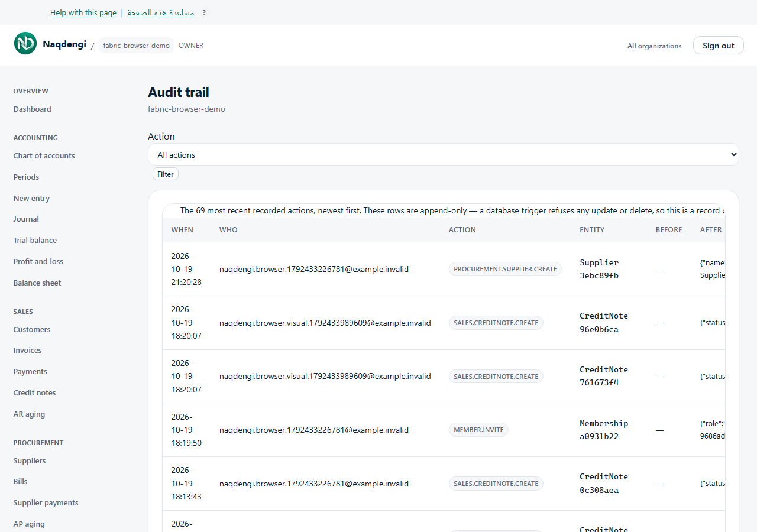Screen dimensions: 757x532
Task: View AR aging report
Action: point(30,414)
